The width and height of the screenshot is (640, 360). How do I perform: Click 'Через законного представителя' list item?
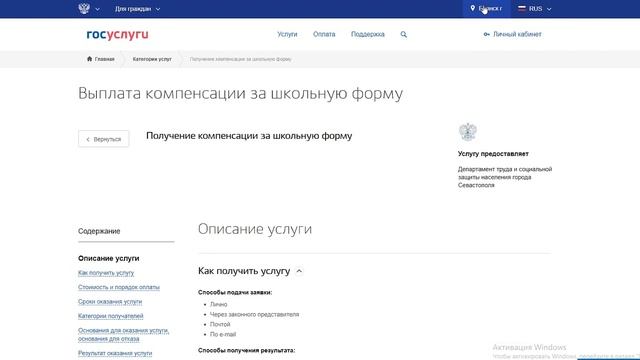(x=254, y=314)
